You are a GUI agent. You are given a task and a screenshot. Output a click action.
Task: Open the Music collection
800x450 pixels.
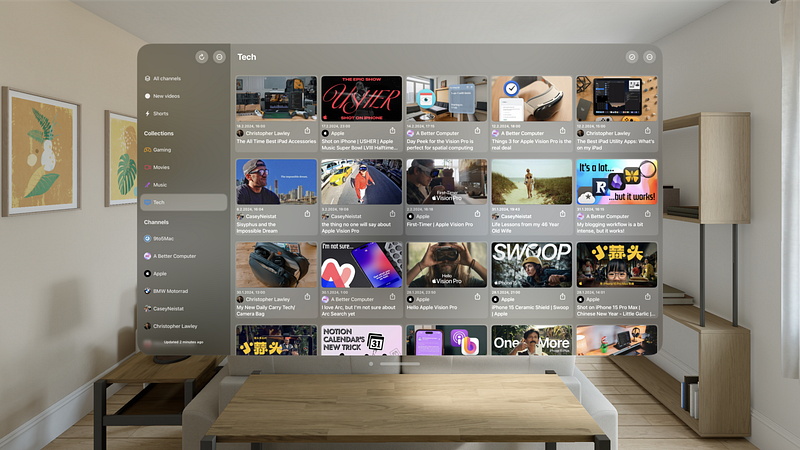[x=184, y=185]
